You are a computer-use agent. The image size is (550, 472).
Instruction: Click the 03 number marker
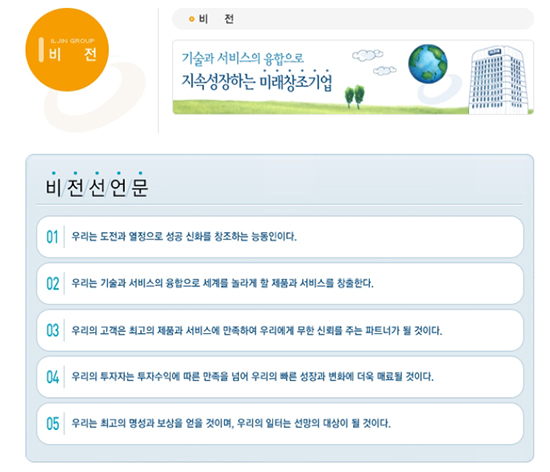(x=53, y=330)
